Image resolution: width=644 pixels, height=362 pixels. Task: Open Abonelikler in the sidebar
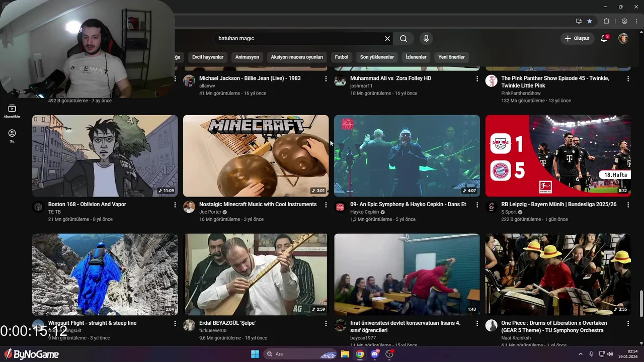click(12, 111)
